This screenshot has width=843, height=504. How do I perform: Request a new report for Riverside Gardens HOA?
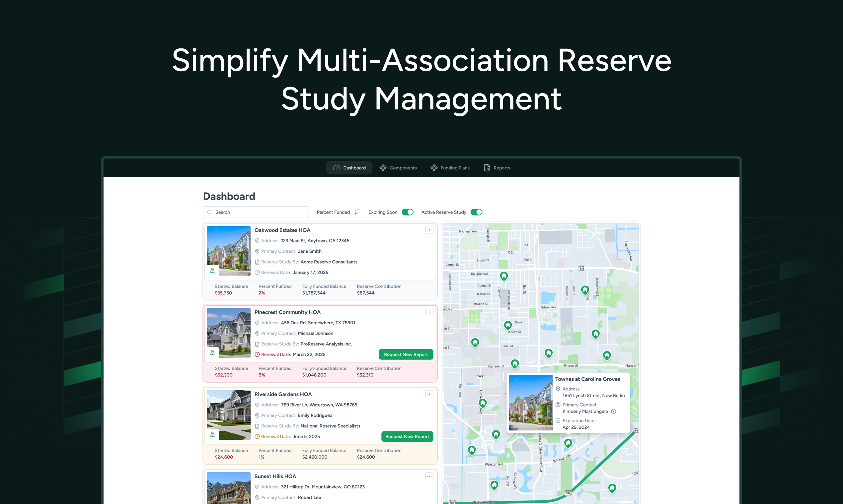pyautogui.click(x=407, y=436)
